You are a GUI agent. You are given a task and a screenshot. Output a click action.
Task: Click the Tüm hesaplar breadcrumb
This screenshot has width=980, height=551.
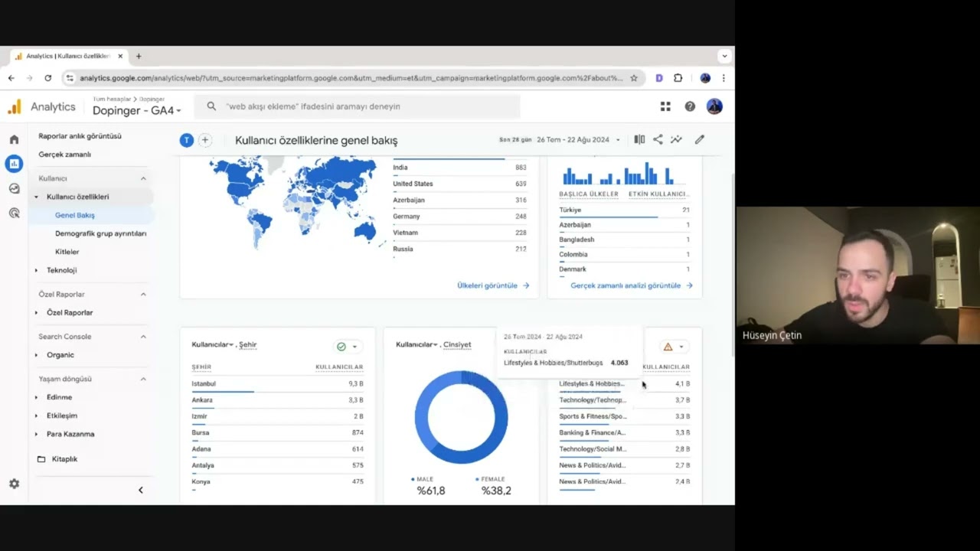pyautogui.click(x=112, y=99)
